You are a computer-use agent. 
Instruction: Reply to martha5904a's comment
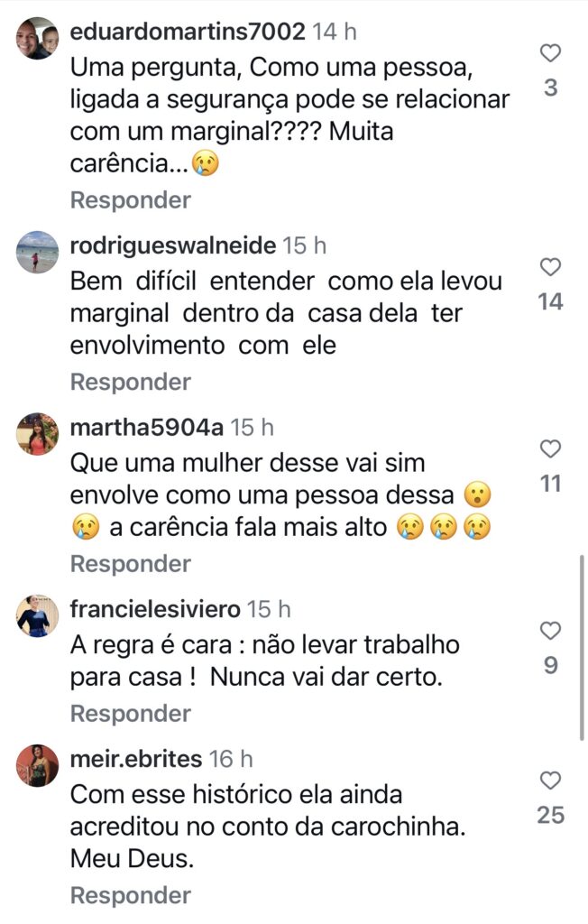130,565
